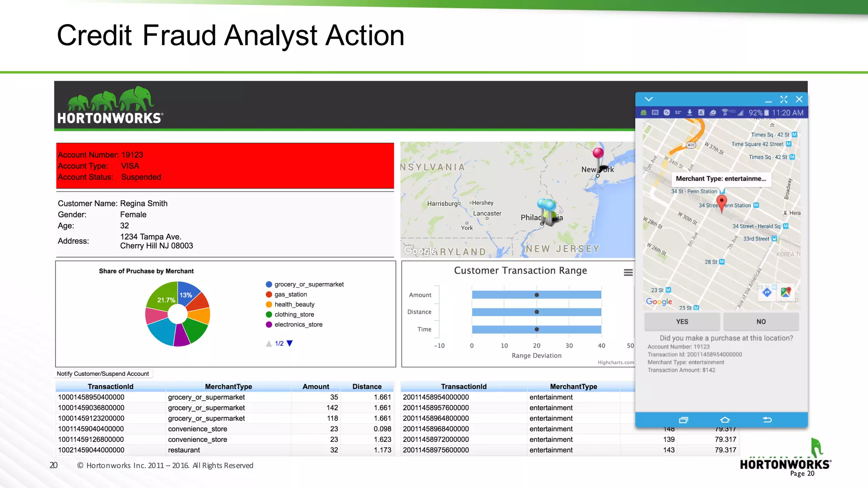
Task: Click the Transaction Amount $142 text on phone
Action: point(681,370)
